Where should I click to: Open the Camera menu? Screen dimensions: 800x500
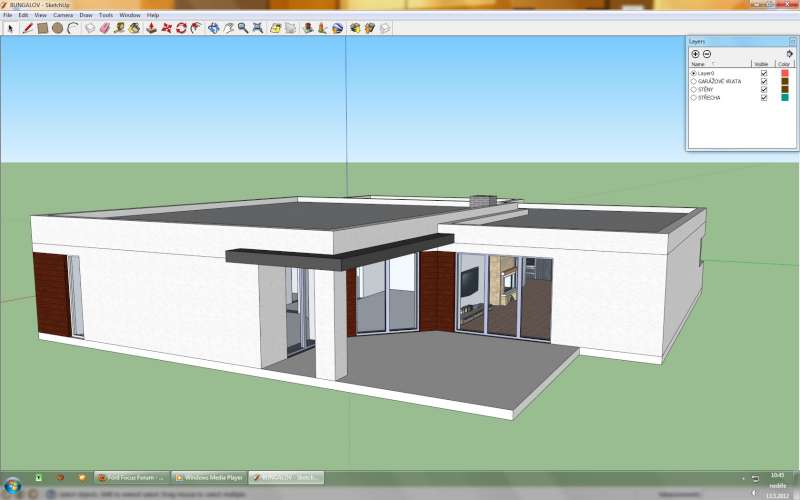click(62, 16)
